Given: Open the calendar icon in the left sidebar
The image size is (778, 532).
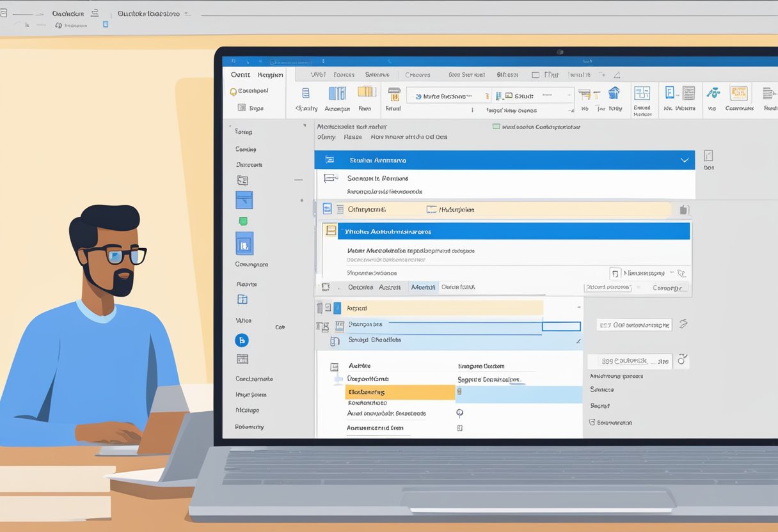Looking at the screenshot, I should 243,300.
